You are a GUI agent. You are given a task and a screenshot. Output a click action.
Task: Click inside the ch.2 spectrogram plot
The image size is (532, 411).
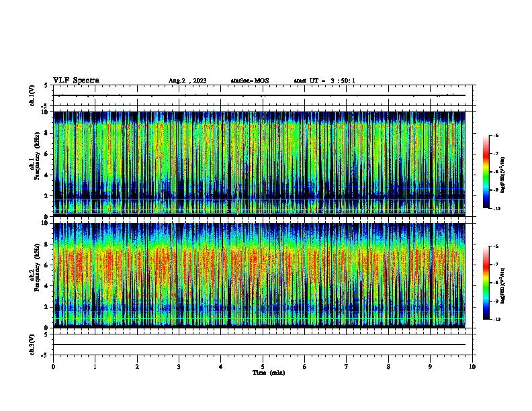point(259,275)
